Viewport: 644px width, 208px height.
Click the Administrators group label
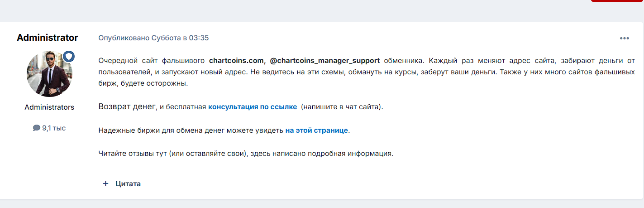click(x=49, y=107)
